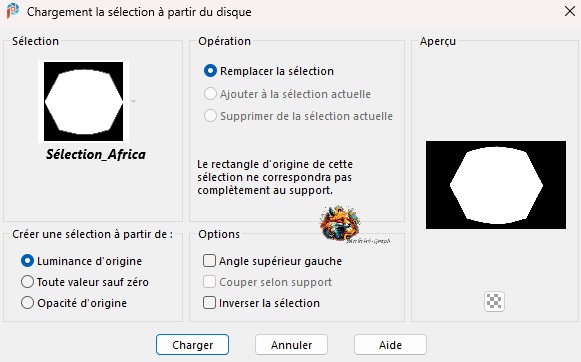This screenshot has width=581, height=362.
Task: Choose Luminance d'origine radio button
Action: click(27, 261)
